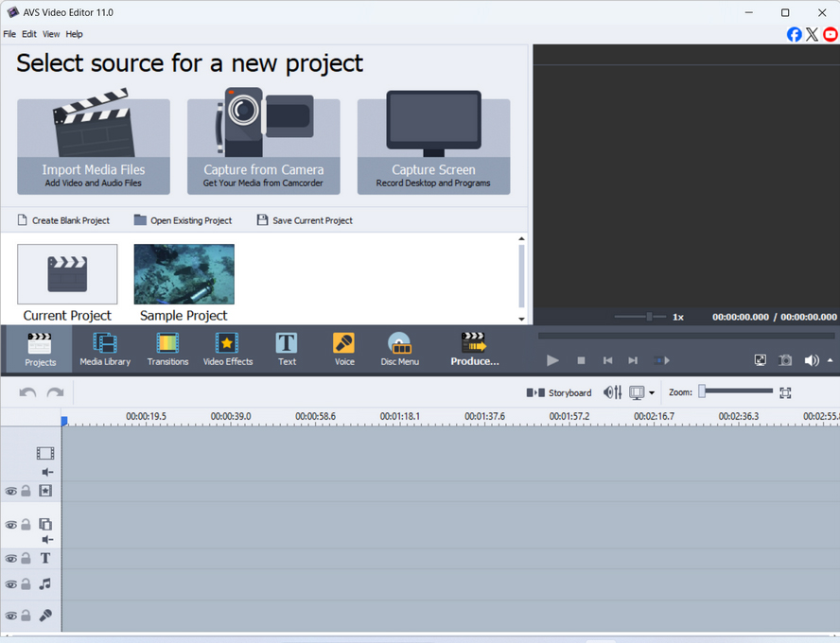This screenshot has width=840, height=643.
Task: Click the text track T icon
Action: 45,559
